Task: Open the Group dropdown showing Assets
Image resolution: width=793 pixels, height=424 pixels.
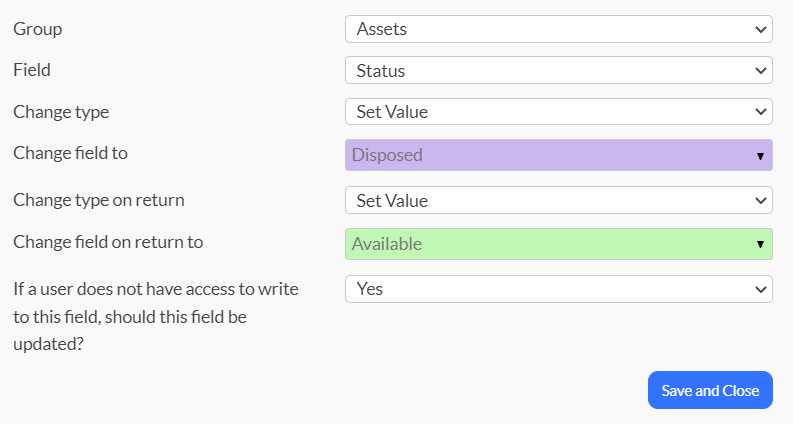Action: [x=559, y=29]
